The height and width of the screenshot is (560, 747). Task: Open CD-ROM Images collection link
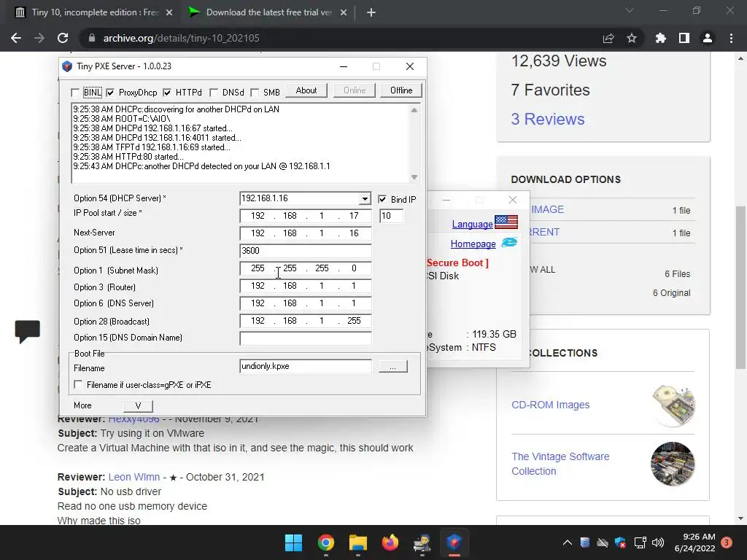pos(550,405)
